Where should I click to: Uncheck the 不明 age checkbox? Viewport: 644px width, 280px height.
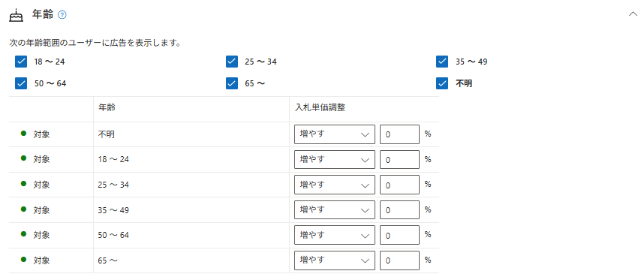click(442, 83)
